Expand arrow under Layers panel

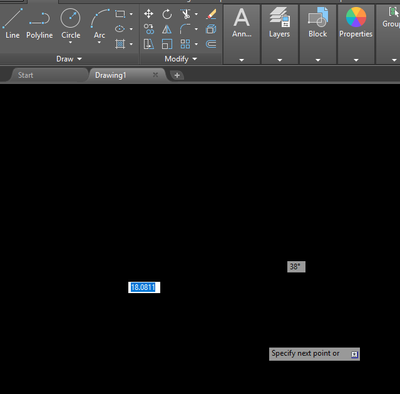point(280,60)
